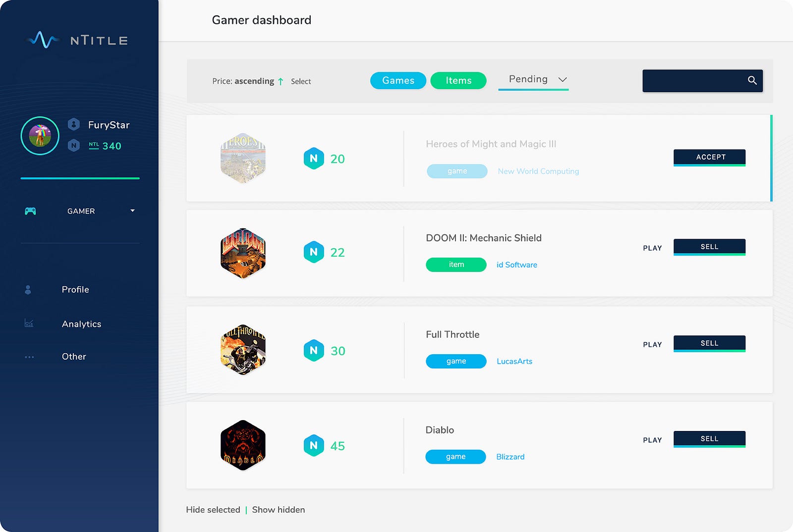The height and width of the screenshot is (532, 793).
Task: Focus the dark search input field
Action: (702, 81)
